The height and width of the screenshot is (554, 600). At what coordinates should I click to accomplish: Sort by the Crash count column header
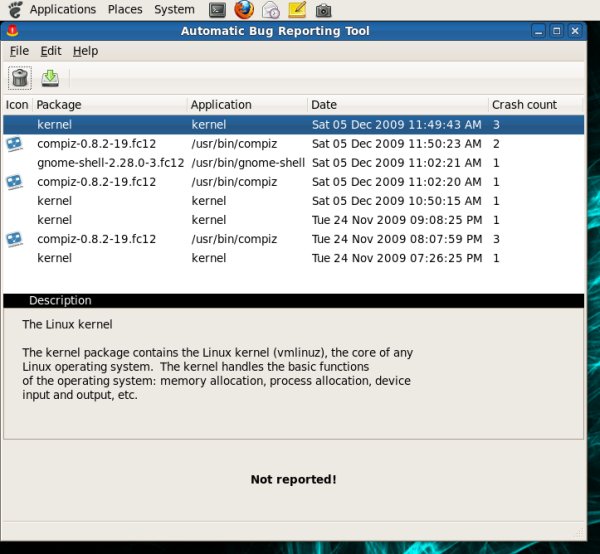pos(536,104)
